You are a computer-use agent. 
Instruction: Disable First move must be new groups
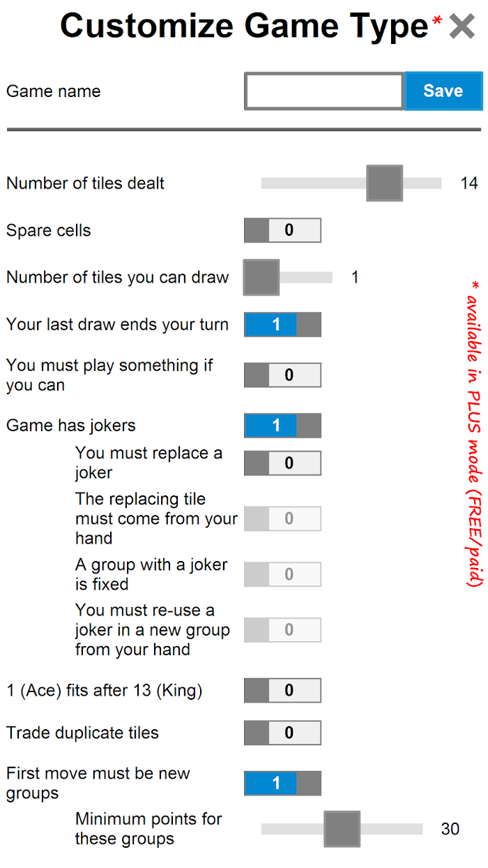pyautogui.click(x=282, y=784)
